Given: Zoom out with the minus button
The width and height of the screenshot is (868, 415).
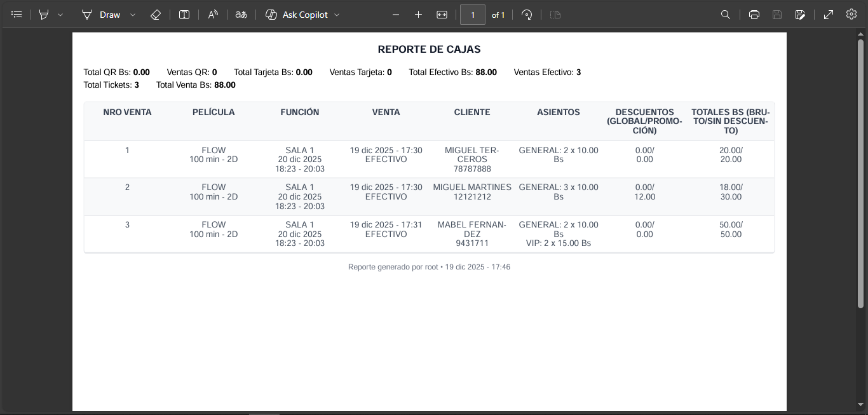Looking at the screenshot, I should [x=396, y=15].
